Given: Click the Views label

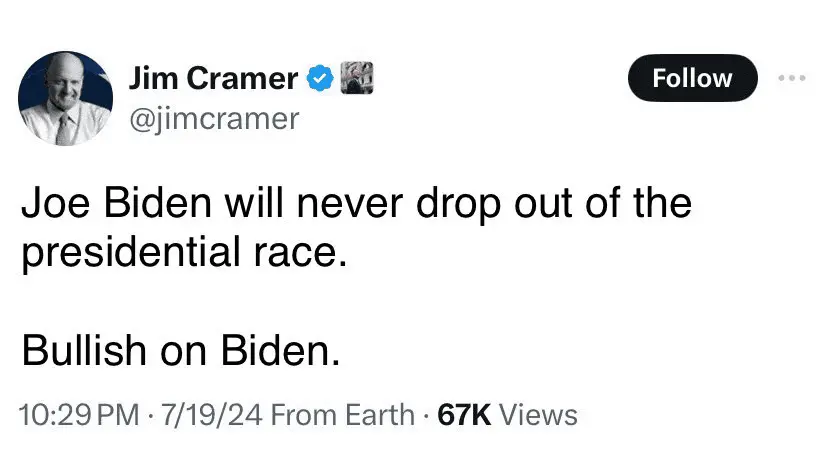Looking at the screenshot, I should coord(538,414).
